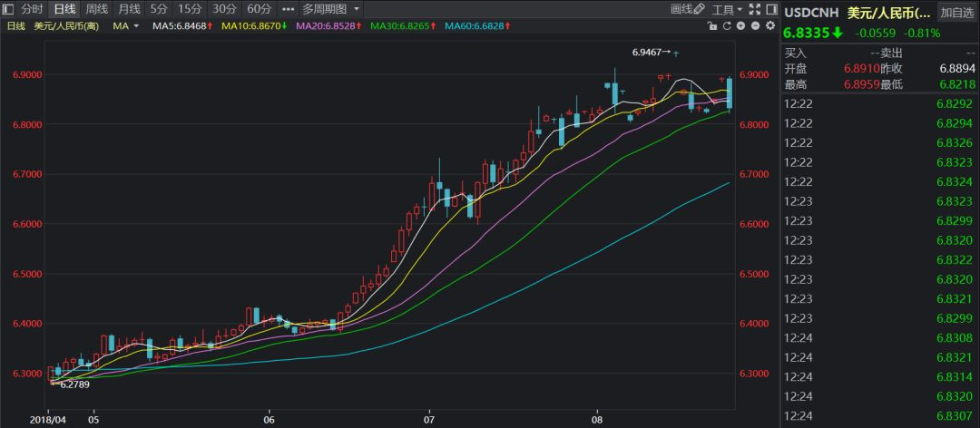Open the MA indicator dropdown
Screen dimensions: 980x428
tap(125, 25)
